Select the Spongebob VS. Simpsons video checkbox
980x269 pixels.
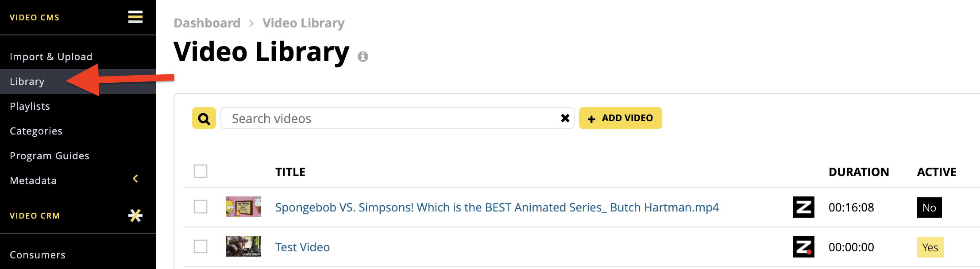201,207
